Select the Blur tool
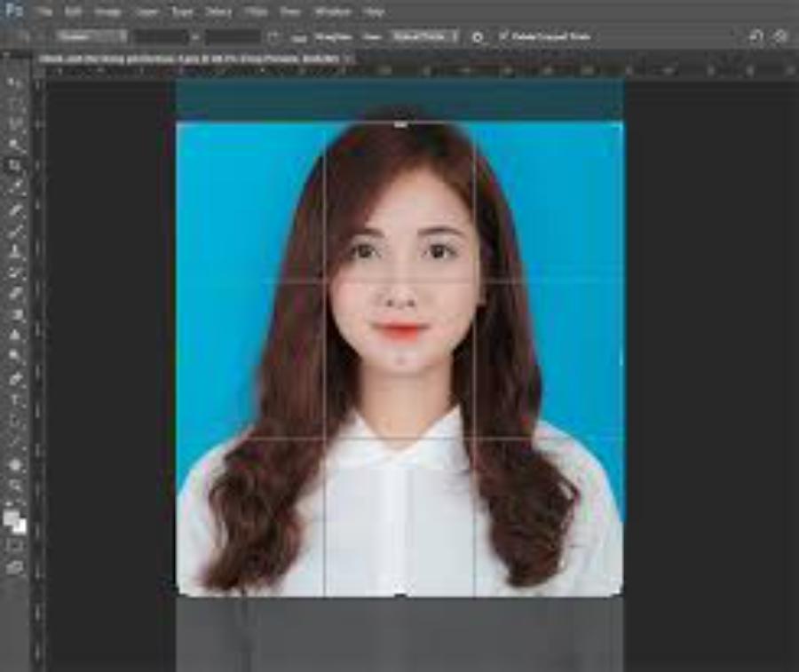This screenshot has height=672, width=799. (x=15, y=336)
